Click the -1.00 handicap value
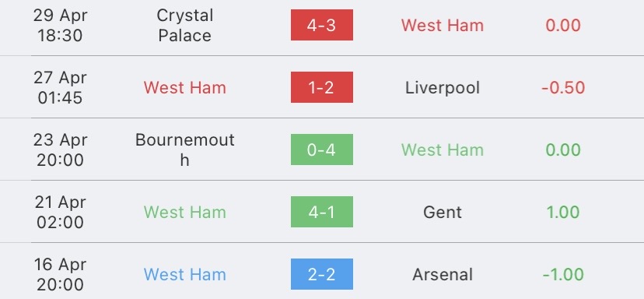Viewport: 644px width, 299px height. [563, 274]
